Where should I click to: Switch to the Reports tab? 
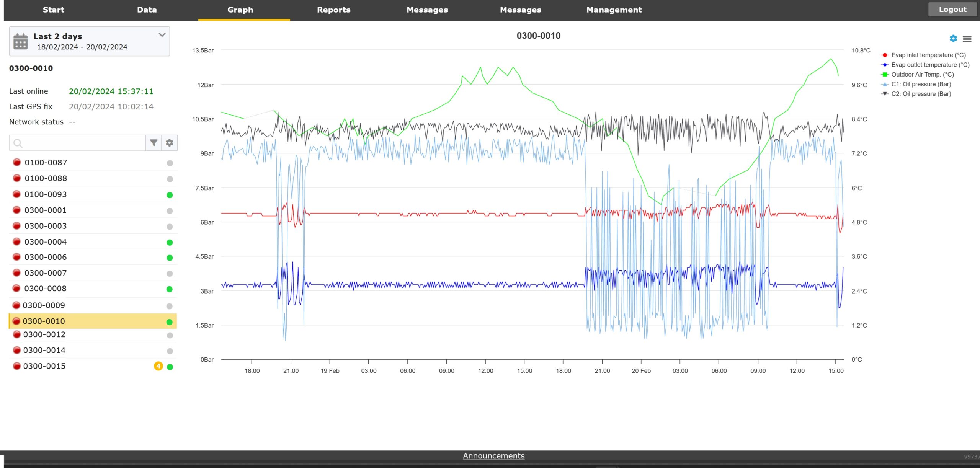pos(333,10)
